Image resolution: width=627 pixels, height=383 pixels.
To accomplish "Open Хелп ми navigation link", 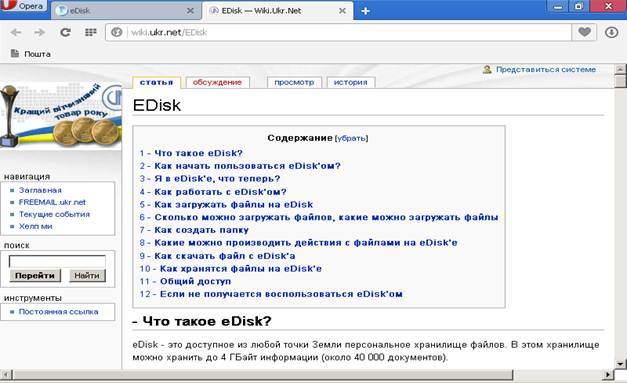I will pyautogui.click(x=36, y=226).
